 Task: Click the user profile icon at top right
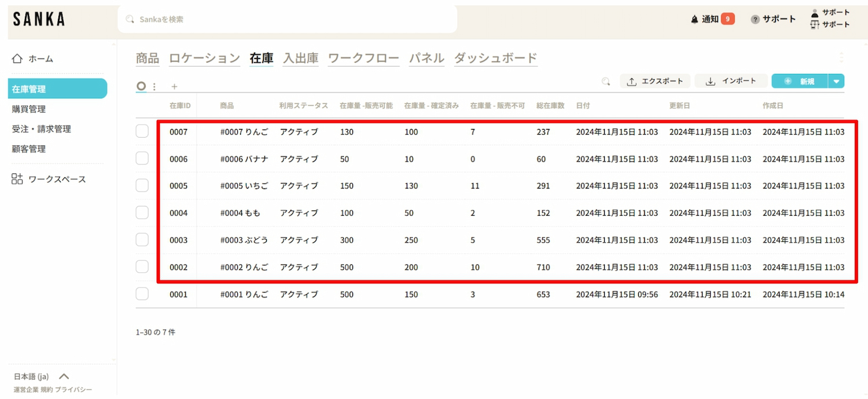point(815,13)
